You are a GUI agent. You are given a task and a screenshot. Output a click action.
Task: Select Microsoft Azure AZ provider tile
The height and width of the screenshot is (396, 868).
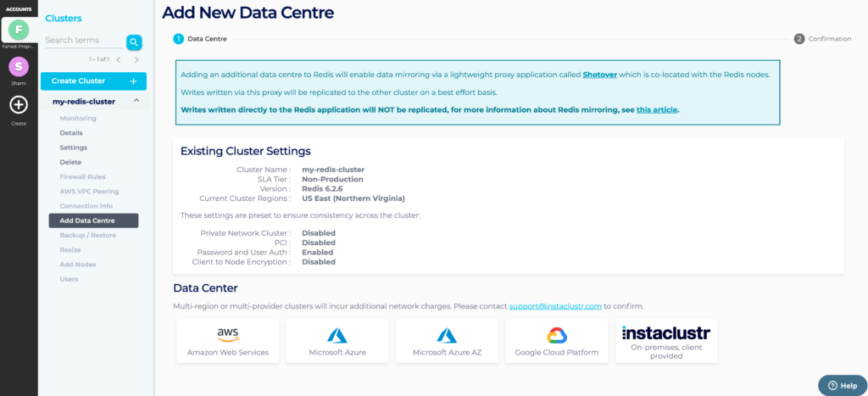pos(447,341)
